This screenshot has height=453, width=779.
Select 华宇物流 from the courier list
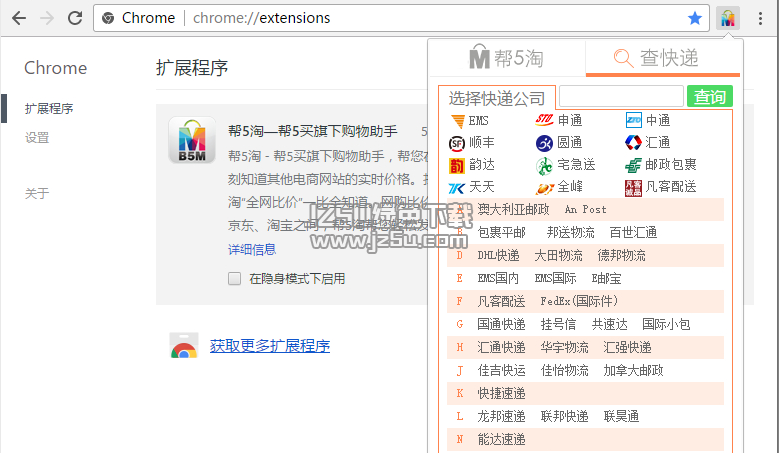[x=564, y=347]
